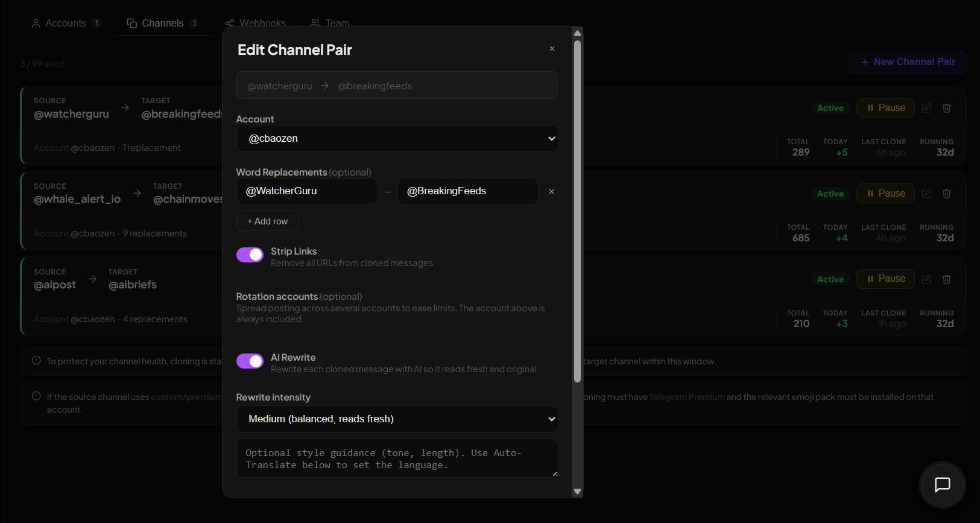Create a New Channel Pair
The height and width of the screenshot is (523, 980).
908,62
